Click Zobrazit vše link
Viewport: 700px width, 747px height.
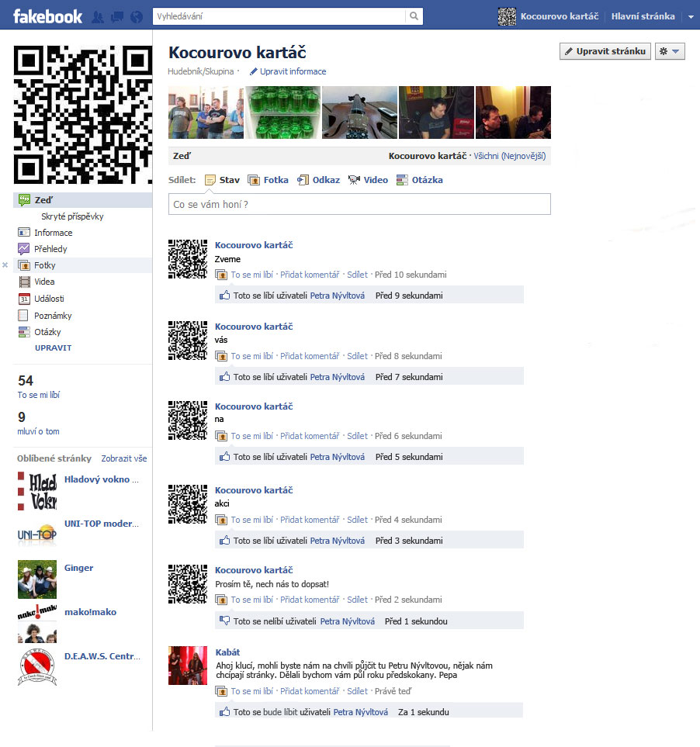124,458
